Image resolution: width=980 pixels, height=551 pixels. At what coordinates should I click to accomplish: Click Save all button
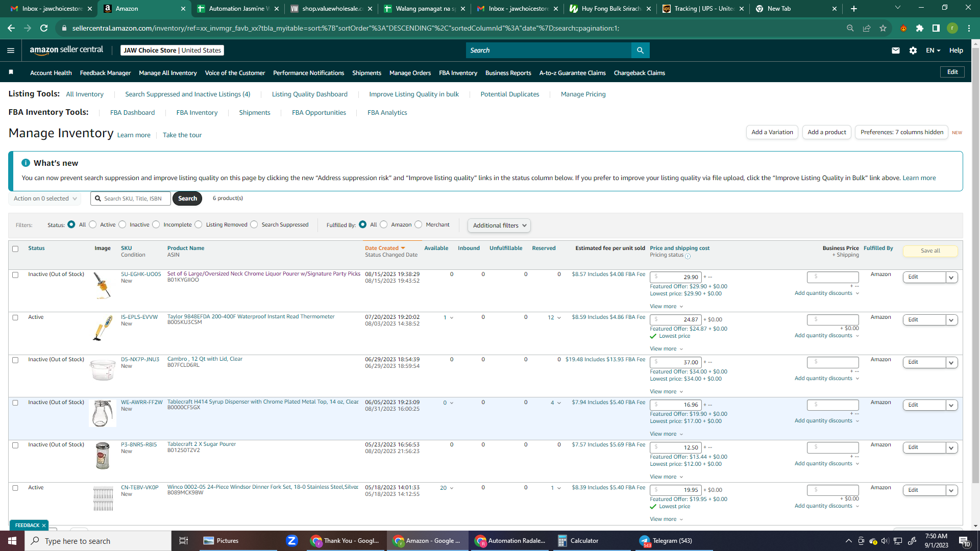(930, 251)
